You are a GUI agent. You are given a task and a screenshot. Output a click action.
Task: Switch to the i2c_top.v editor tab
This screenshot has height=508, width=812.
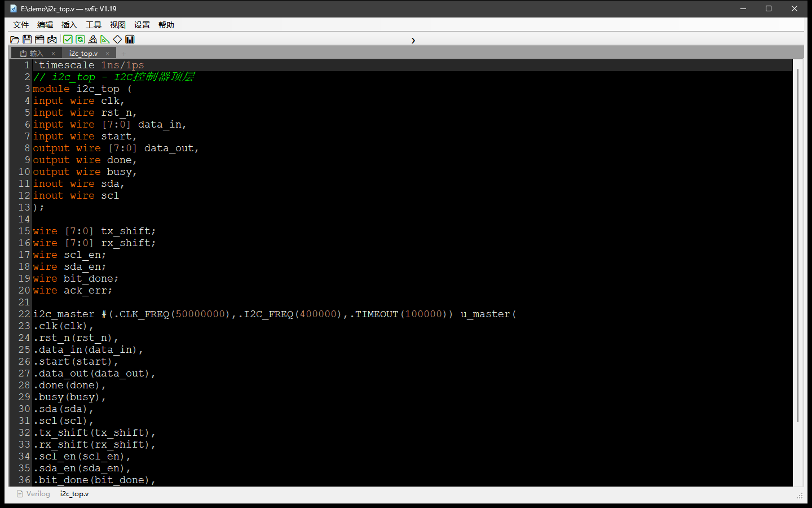click(83, 54)
